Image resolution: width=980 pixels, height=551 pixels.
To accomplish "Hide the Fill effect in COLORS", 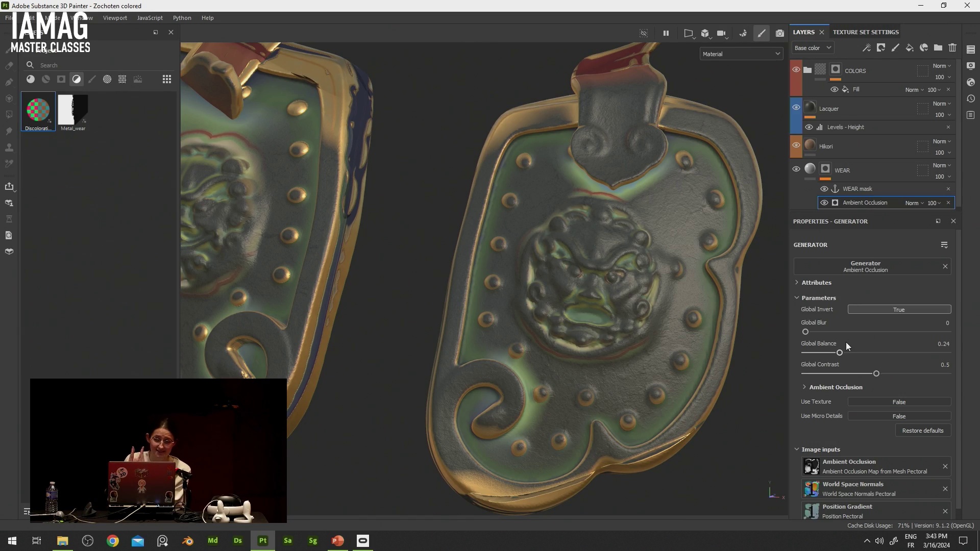I will (835, 89).
